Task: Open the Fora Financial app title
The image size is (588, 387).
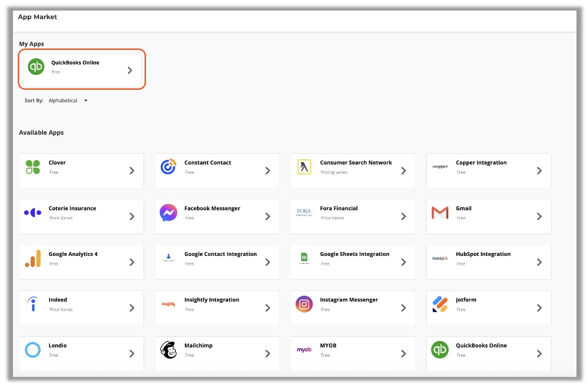Action: pos(339,208)
